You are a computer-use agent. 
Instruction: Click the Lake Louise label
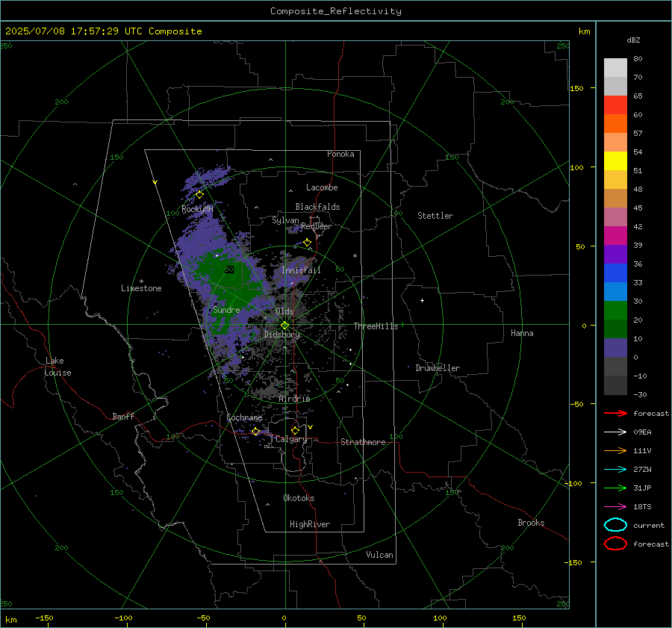[x=57, y=367]
